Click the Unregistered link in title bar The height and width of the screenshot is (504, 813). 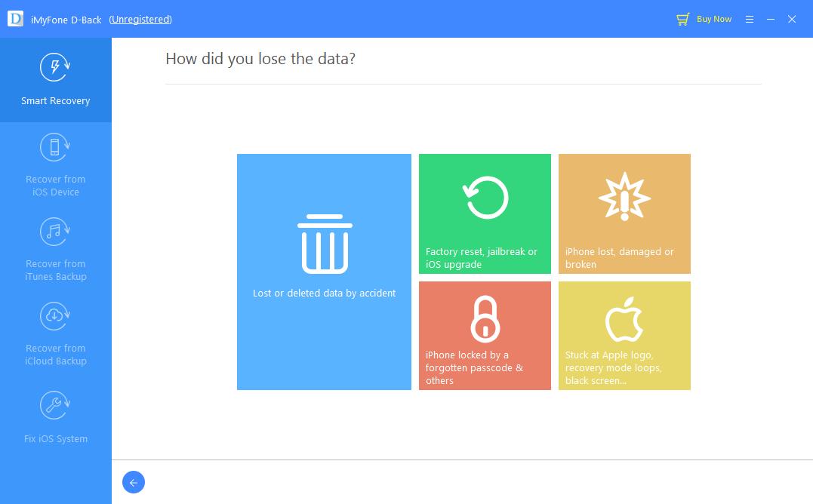coord(140,20)
